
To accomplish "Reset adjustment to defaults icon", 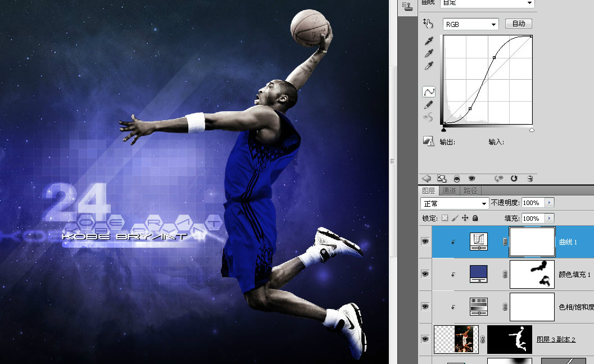I will click(x=514, y=179).
